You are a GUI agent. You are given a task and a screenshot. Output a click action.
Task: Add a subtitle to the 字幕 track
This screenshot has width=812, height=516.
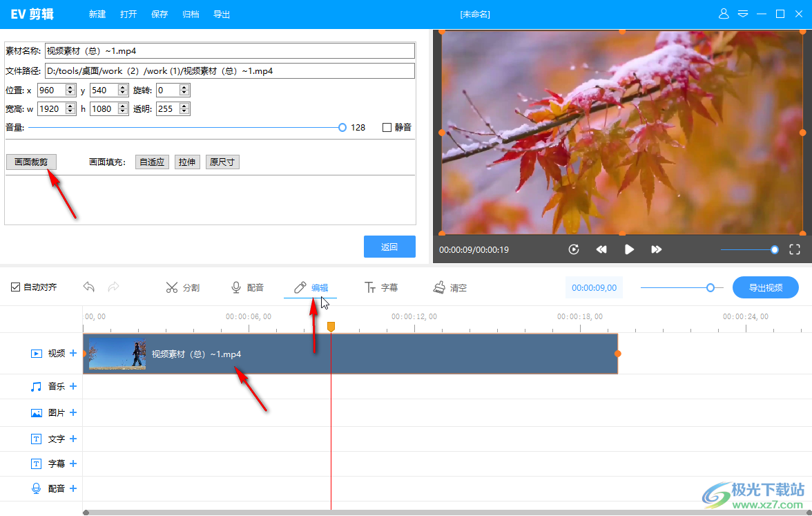click(x=73, y=464)
